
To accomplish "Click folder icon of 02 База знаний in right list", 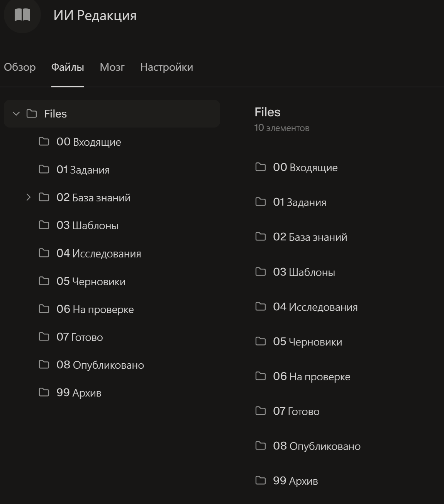I will pyautogui.click(x=261, y=237).
